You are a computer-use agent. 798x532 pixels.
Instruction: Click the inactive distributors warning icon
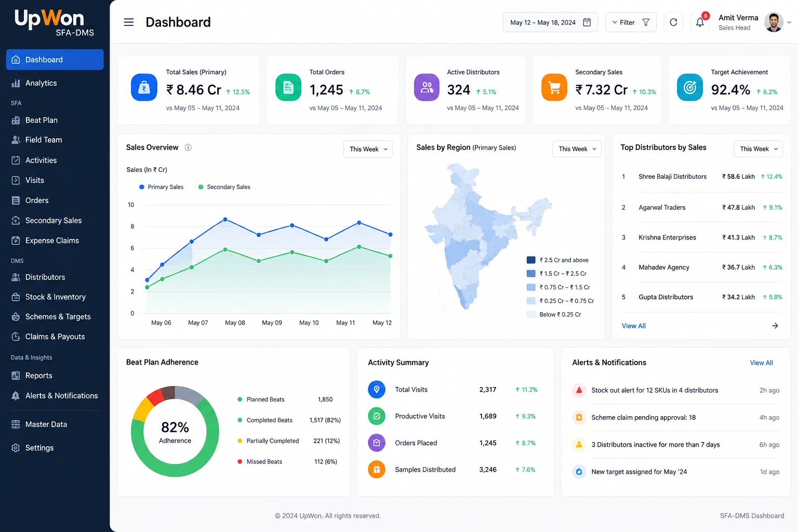[x=579, y=445]
